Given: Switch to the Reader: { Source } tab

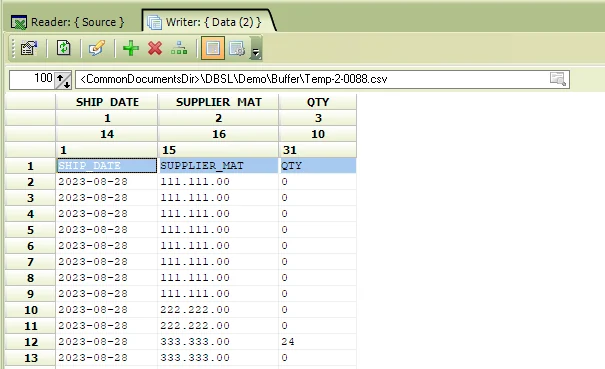Looking at the screenshot, I should [68, 22].
